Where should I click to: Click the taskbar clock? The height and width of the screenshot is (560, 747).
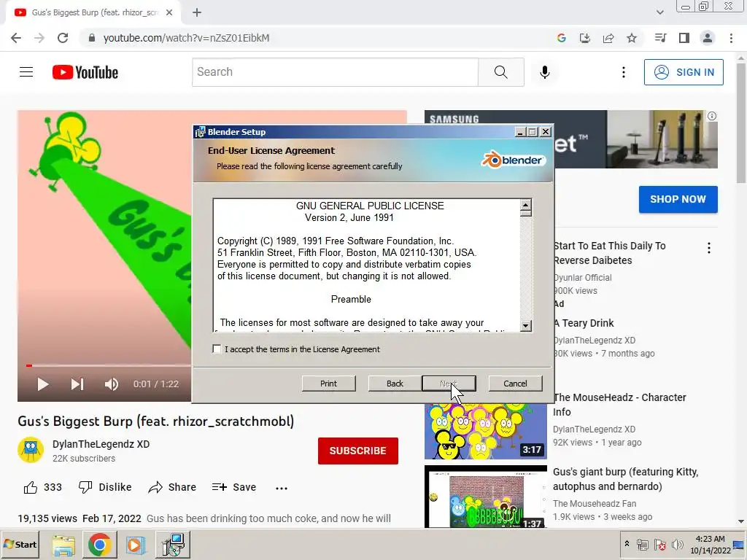coord(710,544)
